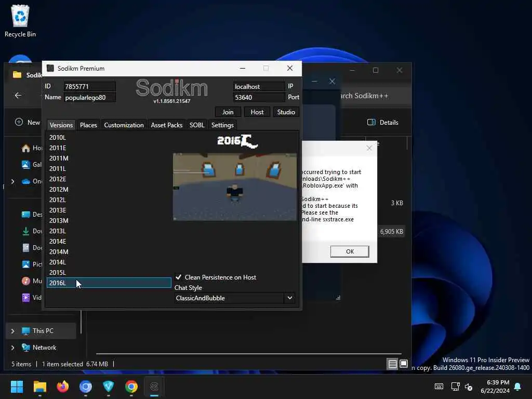
Task: Click the Port number field
Action: 259,97
